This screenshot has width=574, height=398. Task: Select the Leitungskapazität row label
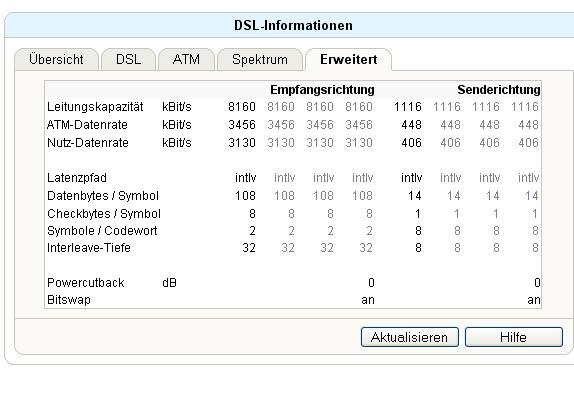tap(95, 107)
